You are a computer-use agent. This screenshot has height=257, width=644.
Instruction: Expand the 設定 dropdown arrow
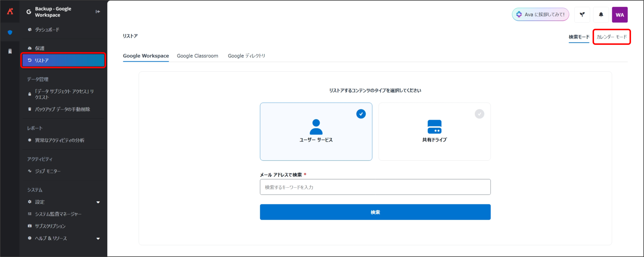[98, 202]
